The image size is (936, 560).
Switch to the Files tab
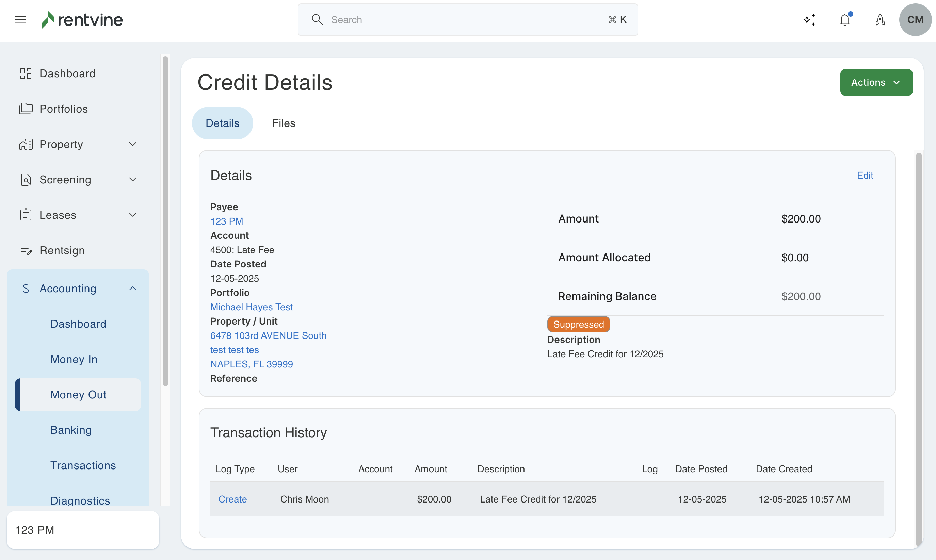click(284, 123)
